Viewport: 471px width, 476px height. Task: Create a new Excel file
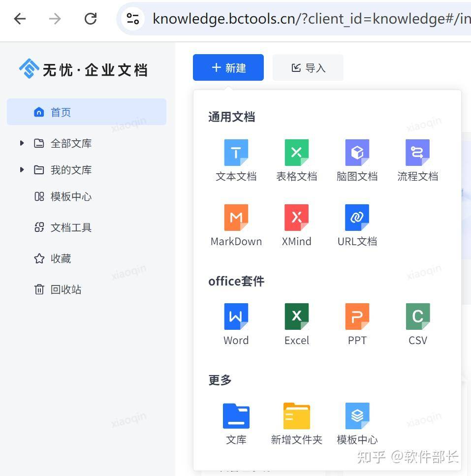tap(296, 324)
